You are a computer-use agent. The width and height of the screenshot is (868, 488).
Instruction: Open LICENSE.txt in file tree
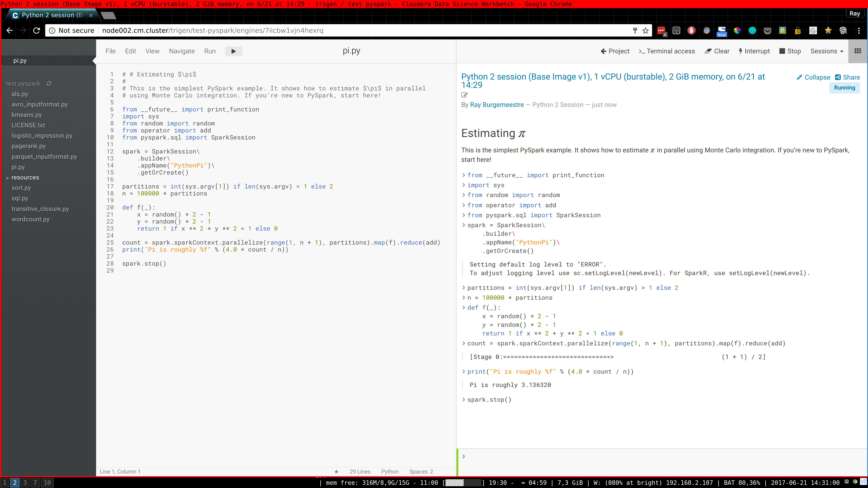click(28, 125)
